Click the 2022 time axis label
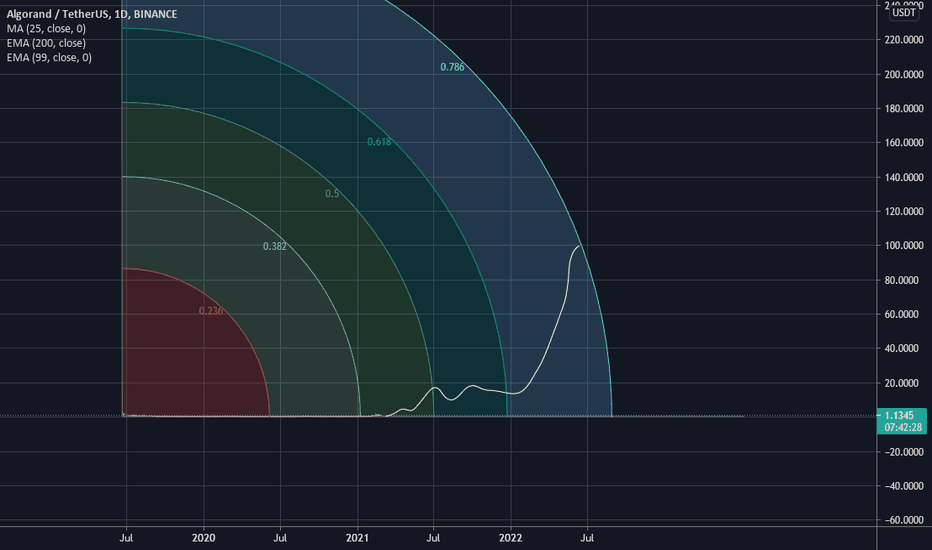The image size is (932, 550). tap(511, 538)
